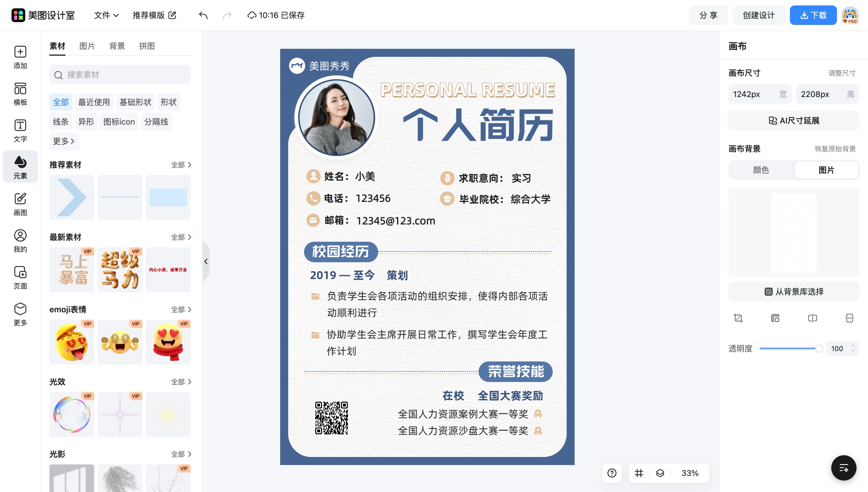Open the help question mark icon
Viewport: 868px width, 492px height.
pos(612,473)
